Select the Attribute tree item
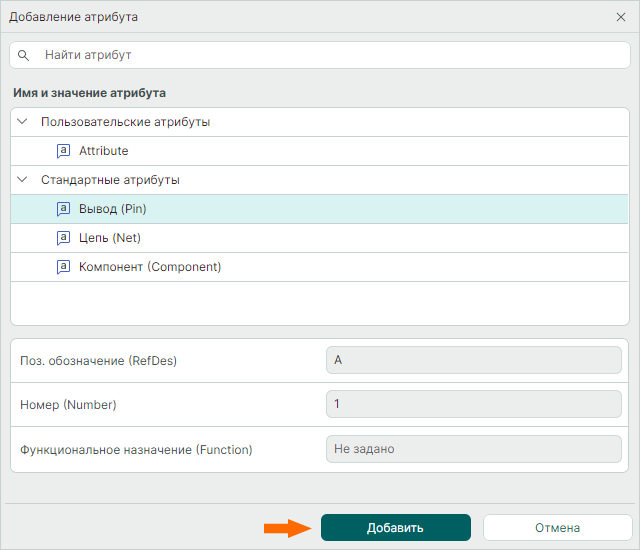Image resolution: width=640 pixels, height=550 pixels. 104,151
